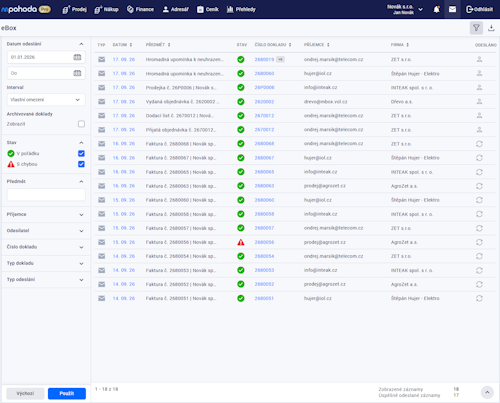Click into the 'Předmět' filter text field
Viewport: 500px width, 403px height.
pos(46,195)
